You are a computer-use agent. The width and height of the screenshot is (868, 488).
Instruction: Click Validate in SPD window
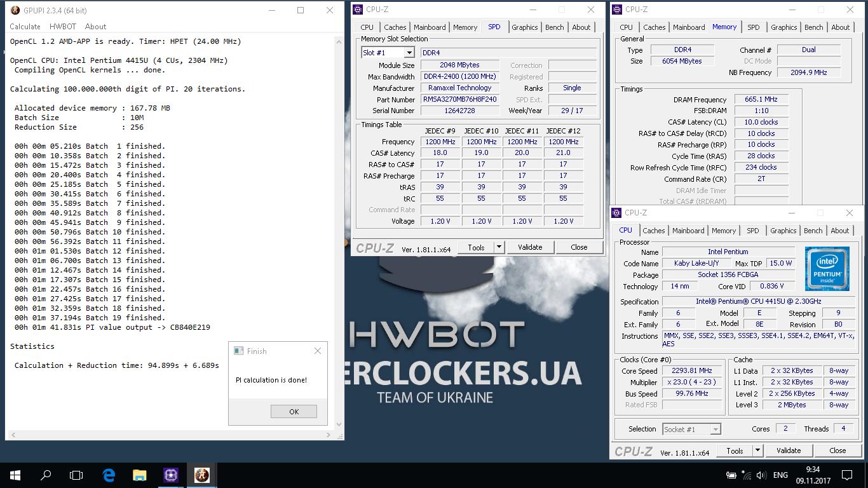[530, 247]
